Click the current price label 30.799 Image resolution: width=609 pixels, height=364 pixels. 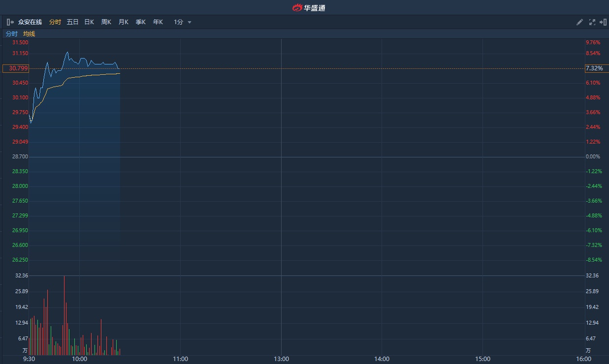coord(16,68)
